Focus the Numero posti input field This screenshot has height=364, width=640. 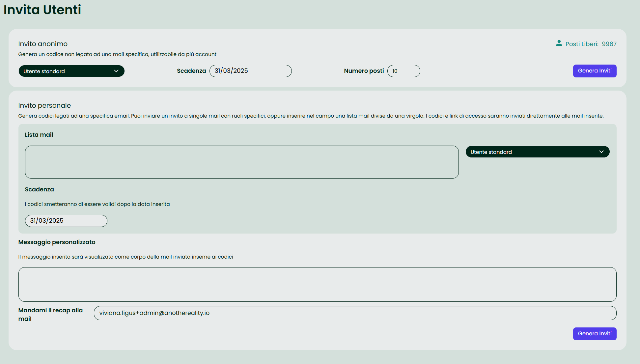[x=403, y=71]
